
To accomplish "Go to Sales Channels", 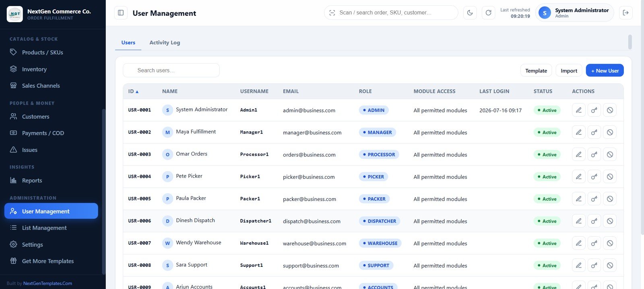I will click(x=51, y=86).
